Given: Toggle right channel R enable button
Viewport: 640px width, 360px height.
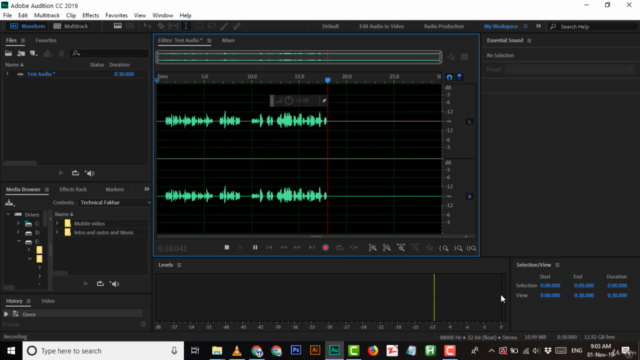Looking at the screenshot, I should (469, 197).
